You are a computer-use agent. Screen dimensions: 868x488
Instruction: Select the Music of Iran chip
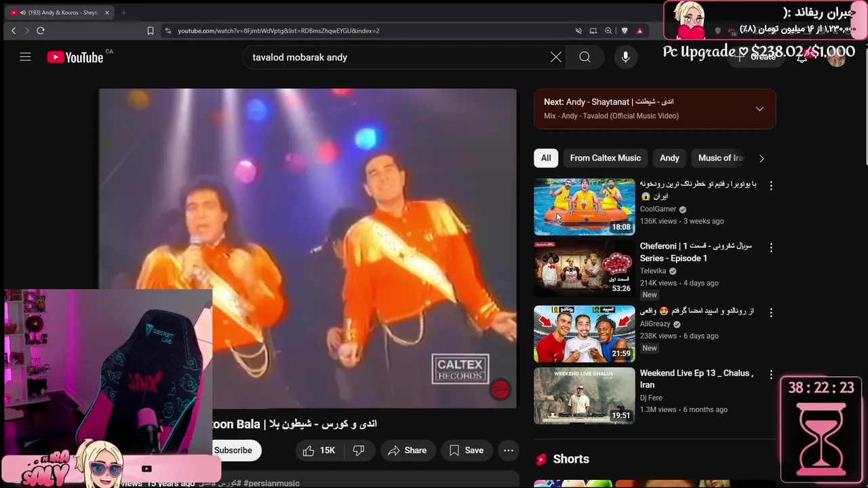tap(720, 158)
